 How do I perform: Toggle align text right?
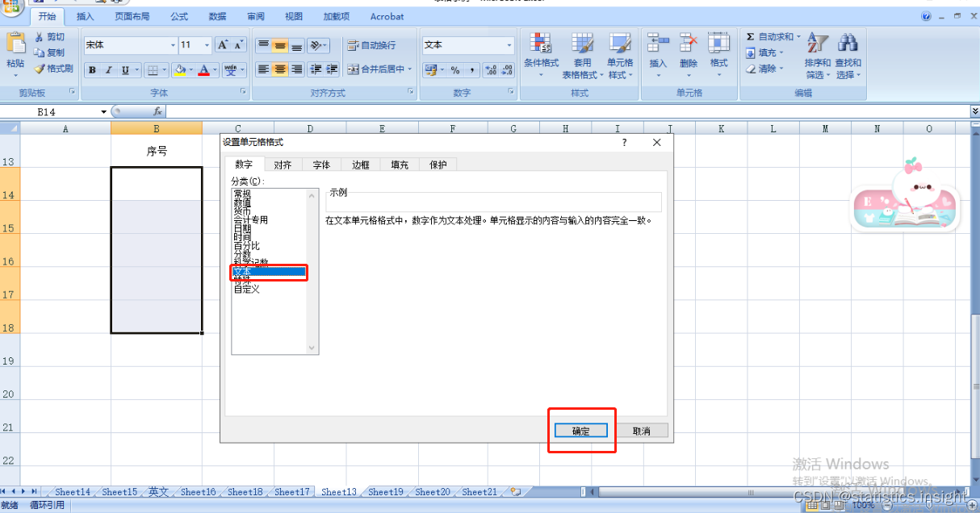[296, 69]
